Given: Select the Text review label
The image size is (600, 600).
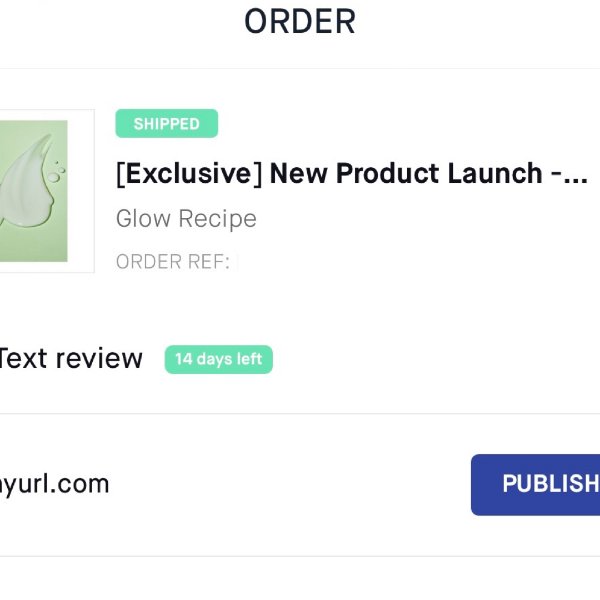Looking at the screenshot, I should pyautogui.click(x=70, y=358).
